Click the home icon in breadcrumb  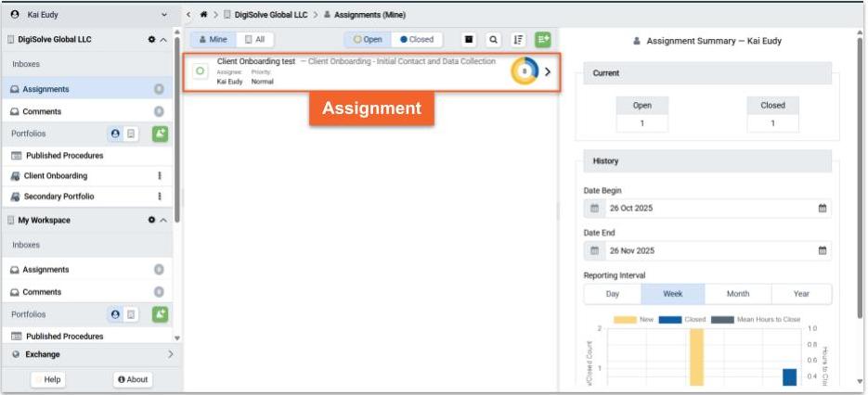(x=203, y=16)
